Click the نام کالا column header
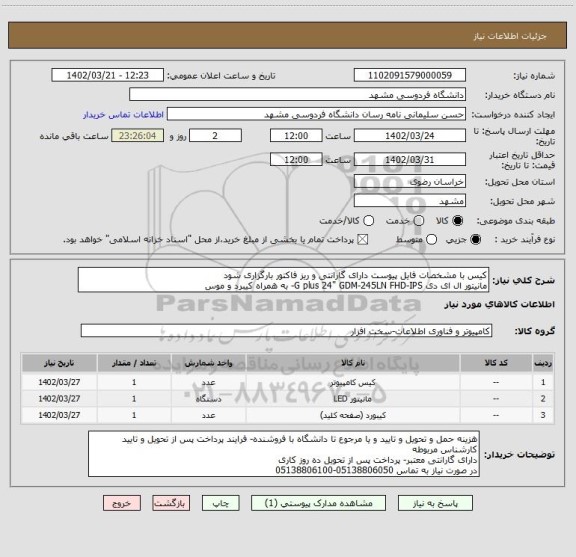The image size is (576, 557). pos(353,363)
